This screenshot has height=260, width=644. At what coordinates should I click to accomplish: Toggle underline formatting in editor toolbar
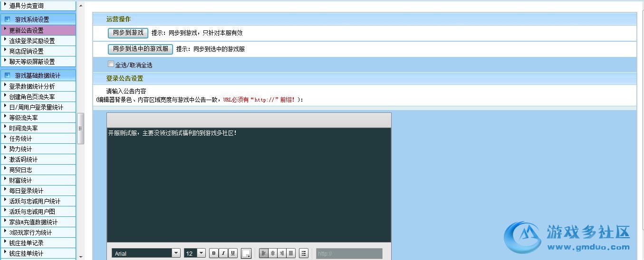tap(233, 253)
